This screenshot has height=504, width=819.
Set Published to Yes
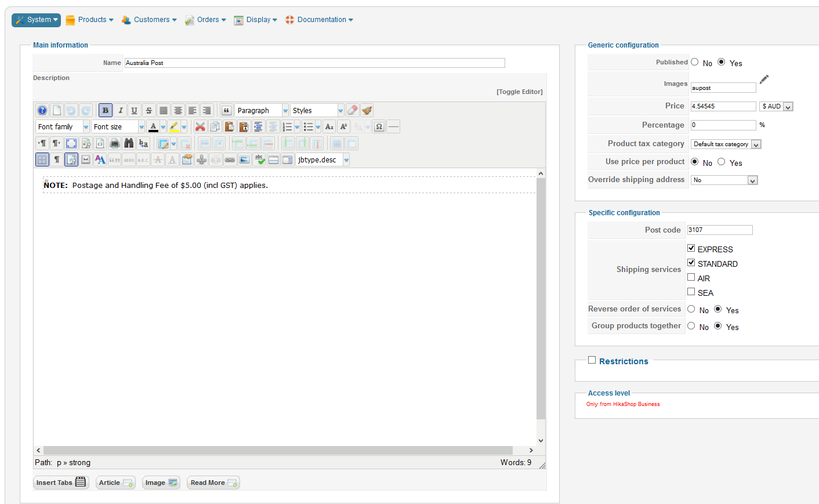[722, 62]
